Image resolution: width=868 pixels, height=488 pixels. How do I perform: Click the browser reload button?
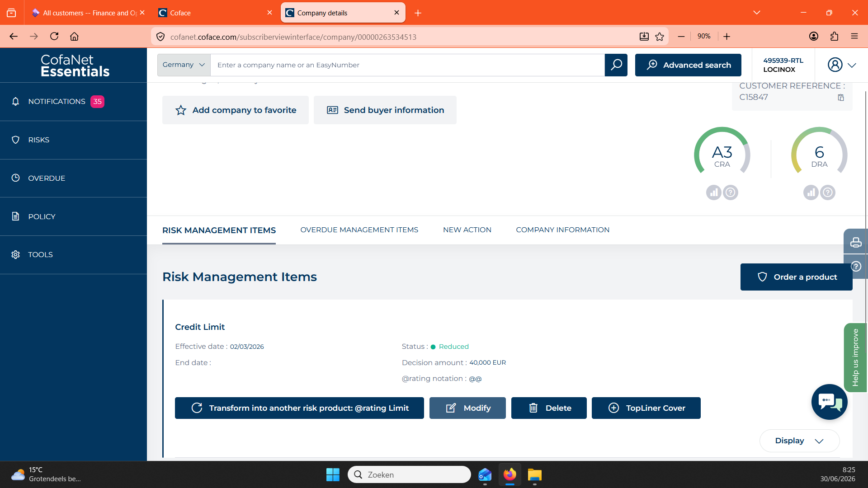pyautogui.click(x=54, y=37)
